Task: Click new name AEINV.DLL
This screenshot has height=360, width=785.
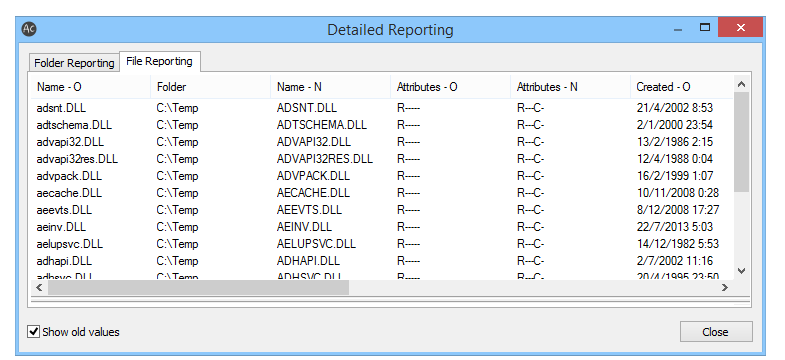Action: pos(304,227)
